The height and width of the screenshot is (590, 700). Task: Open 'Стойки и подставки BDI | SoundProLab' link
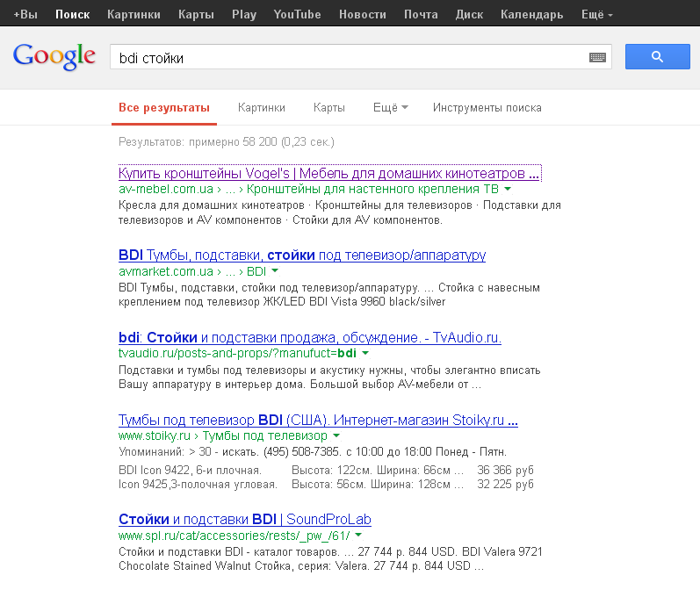coord(245,519)
